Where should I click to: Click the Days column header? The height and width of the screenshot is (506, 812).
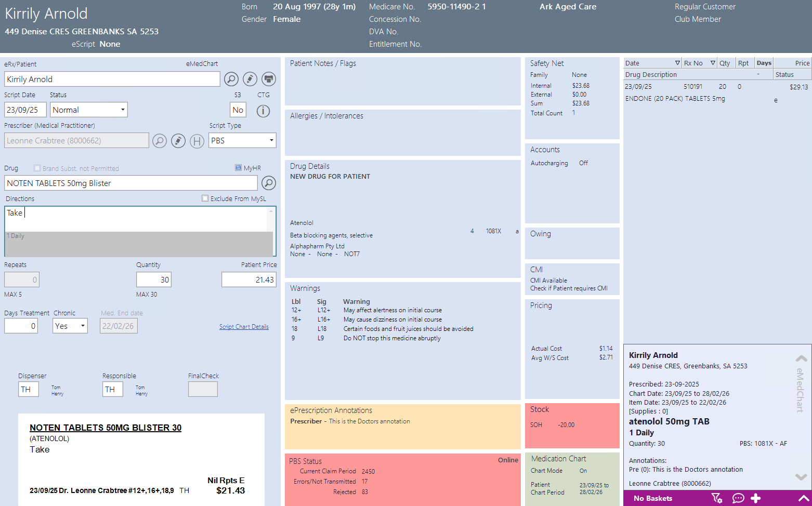click(764, 63)
